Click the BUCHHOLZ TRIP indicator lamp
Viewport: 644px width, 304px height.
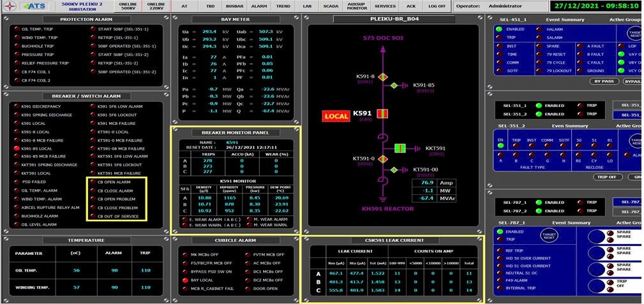17,47
